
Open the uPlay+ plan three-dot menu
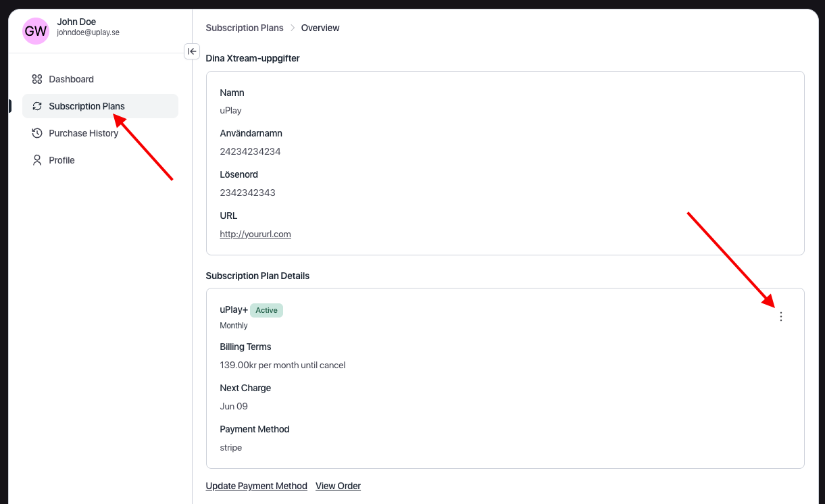point(781,316)
